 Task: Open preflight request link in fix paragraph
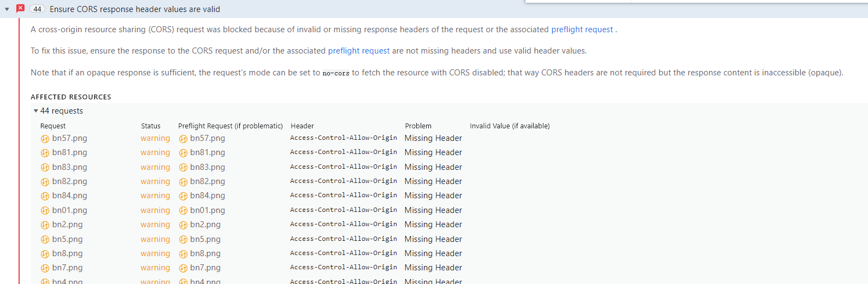click(358, 51)
